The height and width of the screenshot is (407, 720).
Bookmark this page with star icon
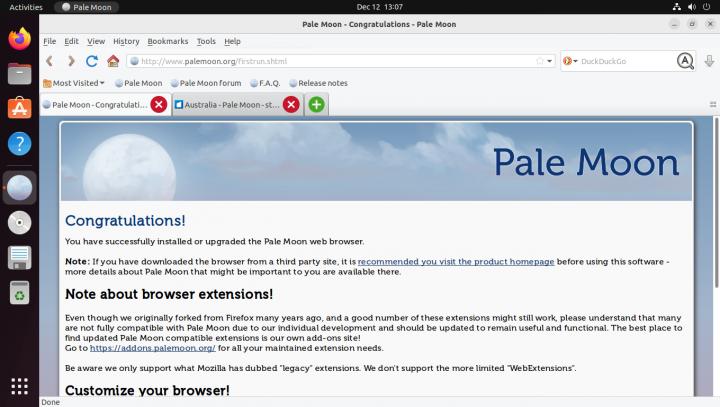(540, 61)
